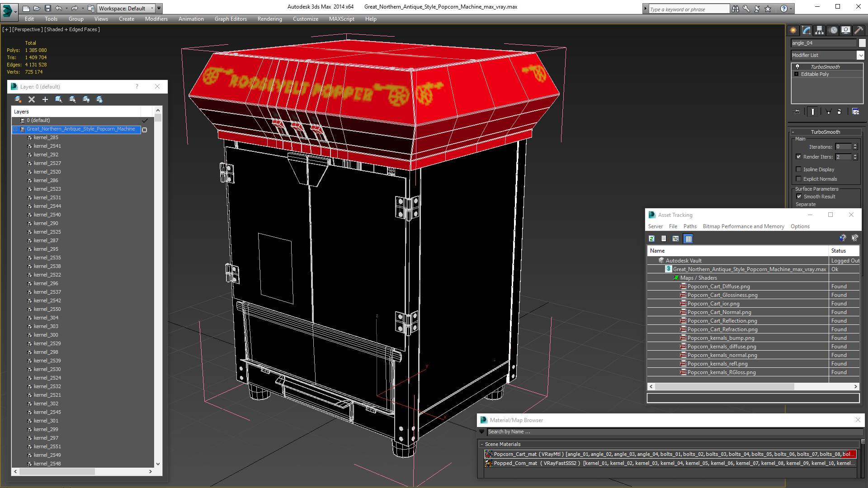Click Show End Result toggle icon
Image resolution: width=868 pixels, height=488 pixels.
click(813, 111)
